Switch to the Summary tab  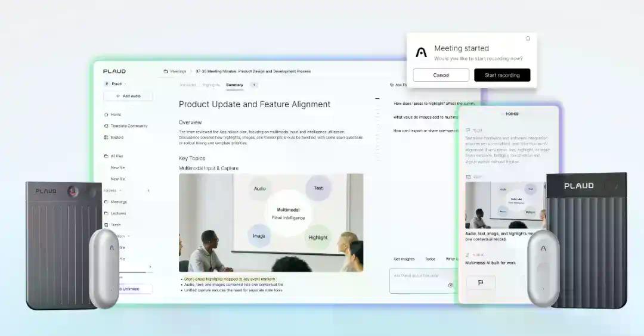pyautogui.click(x=234, y=85)
